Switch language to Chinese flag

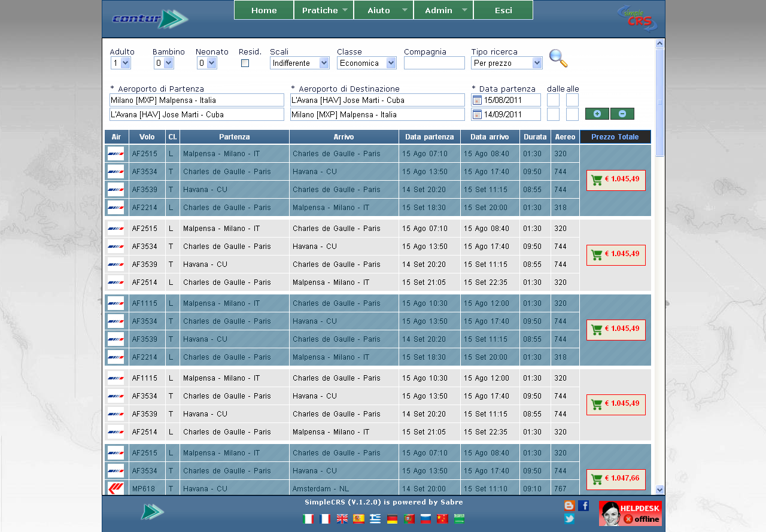click(442, 519)
